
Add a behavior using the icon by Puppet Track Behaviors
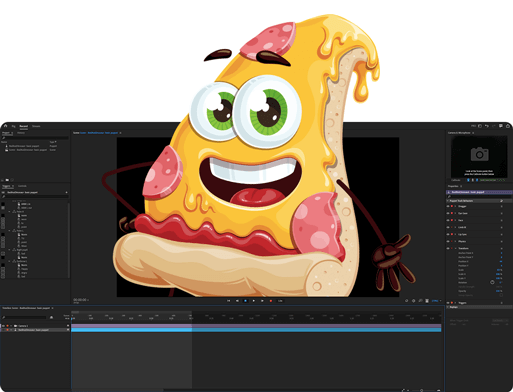point(502,201)
